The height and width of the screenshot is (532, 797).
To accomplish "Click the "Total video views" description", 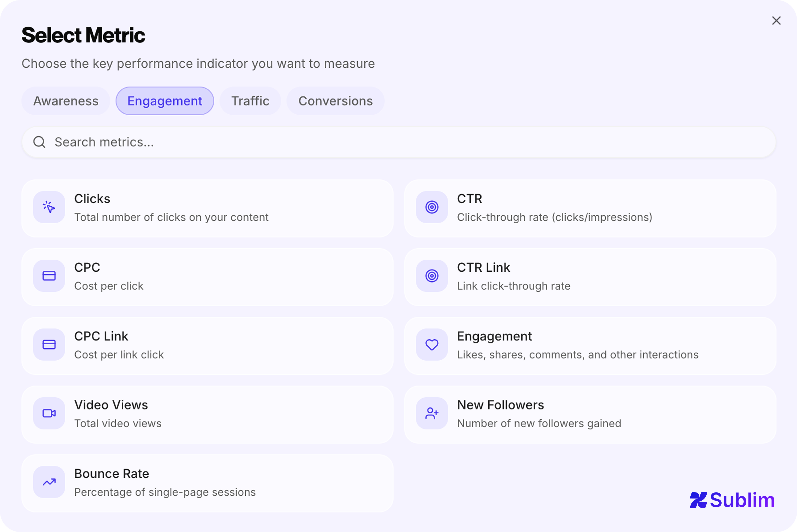I will click(x=118, y=423).
